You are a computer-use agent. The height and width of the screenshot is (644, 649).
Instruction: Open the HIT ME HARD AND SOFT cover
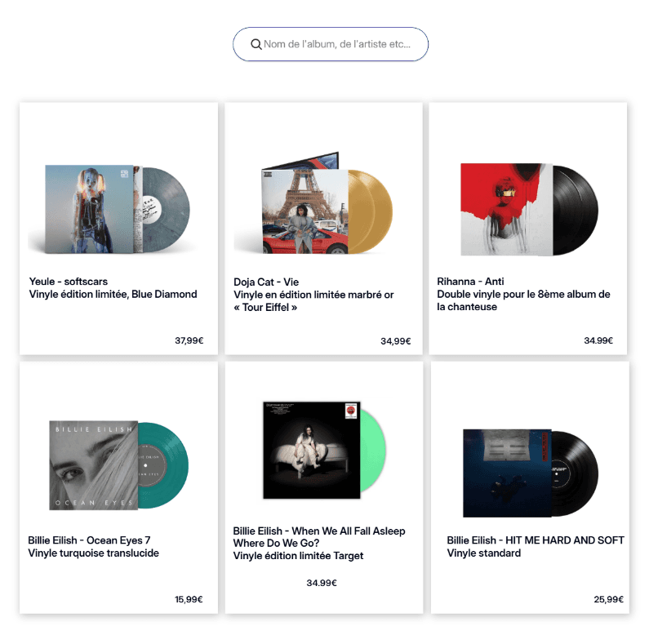(x=530, y=473)
